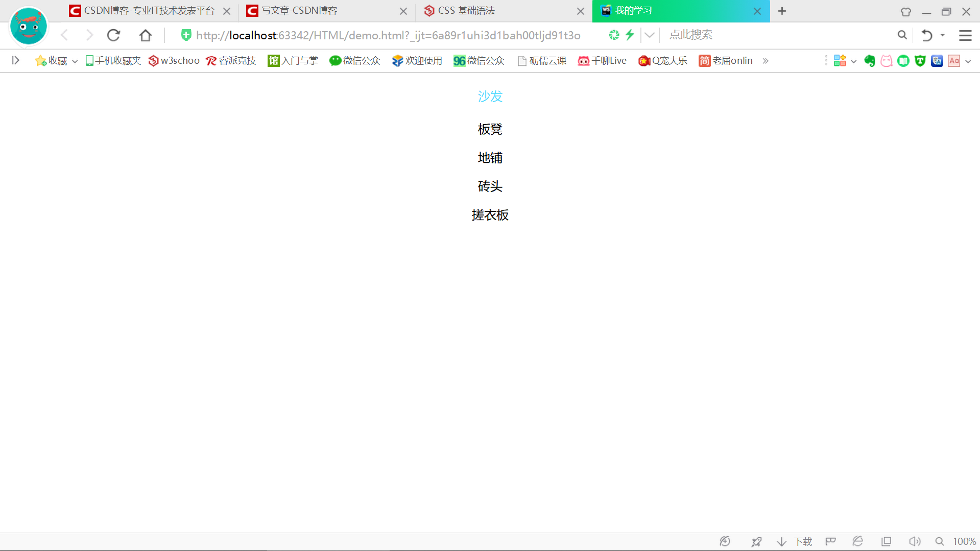This screenshot has width=980, height=551.
Task: Click the rocket speed-boost icon in status bar
Action: tap(756, 541)
